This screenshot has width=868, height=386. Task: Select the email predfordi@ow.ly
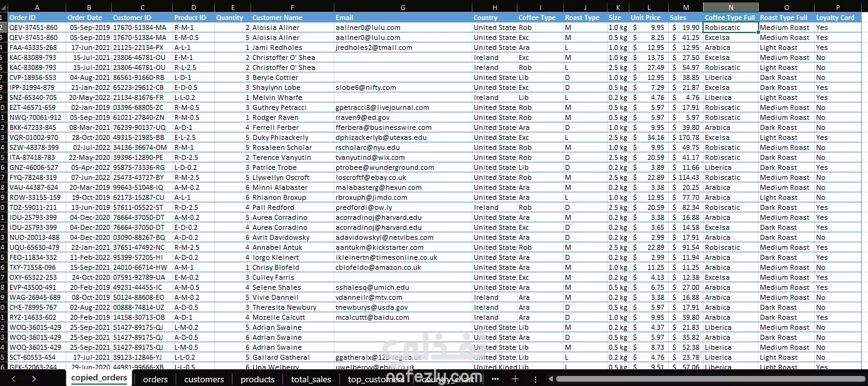[402, 207]
